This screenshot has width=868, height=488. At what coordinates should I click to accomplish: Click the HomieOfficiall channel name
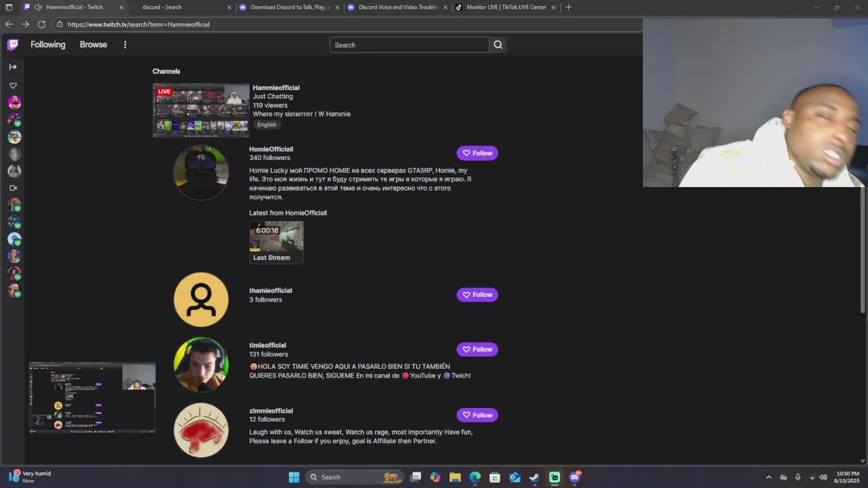click(x=271, y=149)
